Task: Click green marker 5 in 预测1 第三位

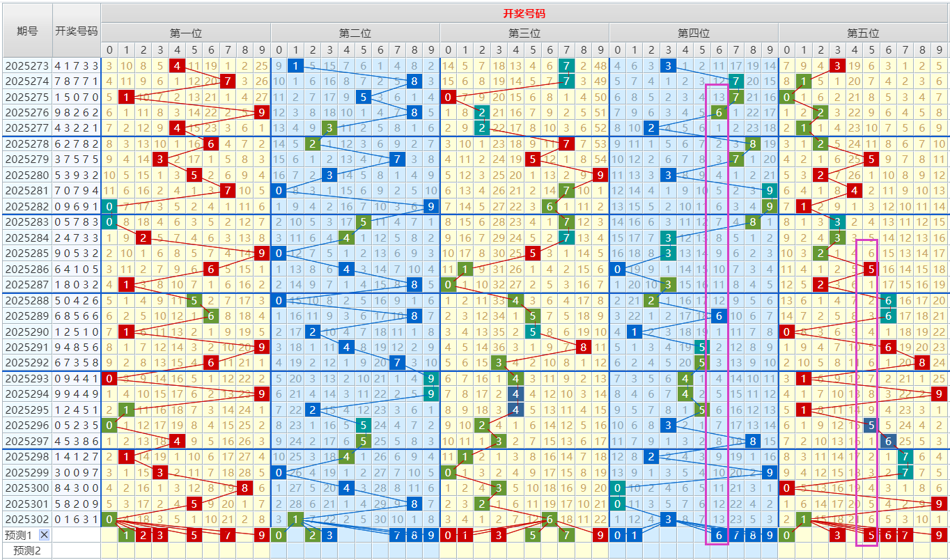Action: [533, 535]
